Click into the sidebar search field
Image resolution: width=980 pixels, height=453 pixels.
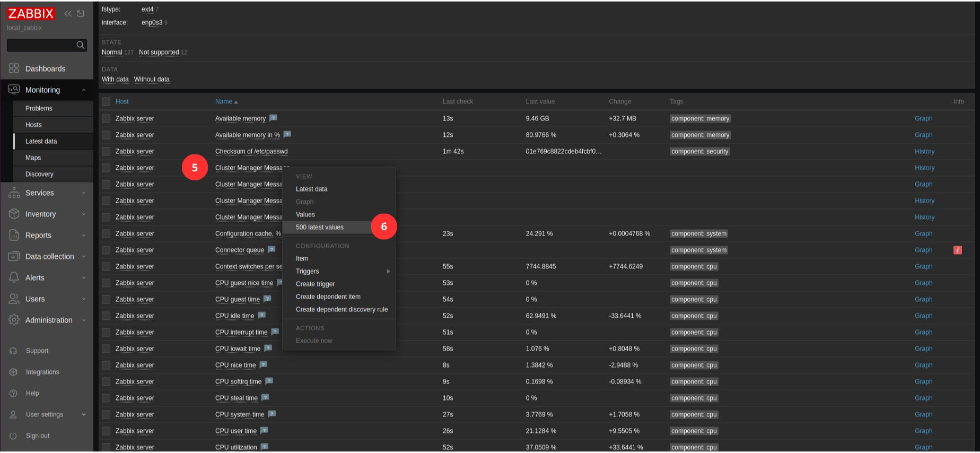(41, 45)
